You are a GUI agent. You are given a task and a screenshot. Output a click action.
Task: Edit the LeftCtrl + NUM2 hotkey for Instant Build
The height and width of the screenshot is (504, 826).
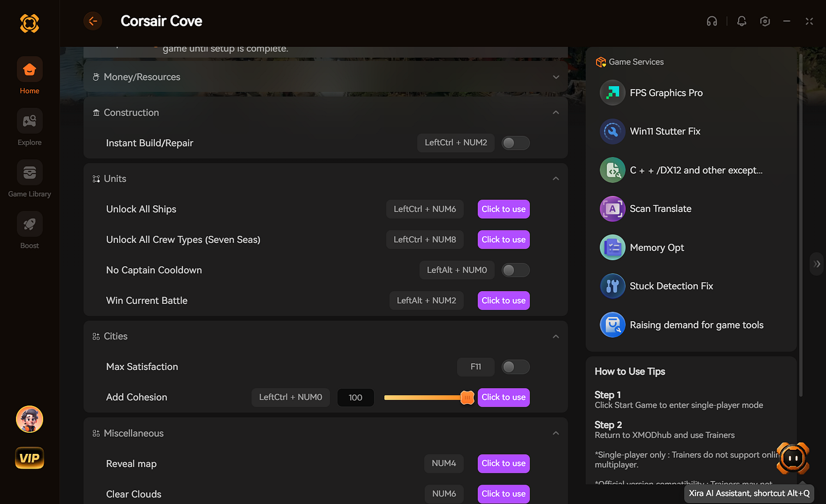455,143
